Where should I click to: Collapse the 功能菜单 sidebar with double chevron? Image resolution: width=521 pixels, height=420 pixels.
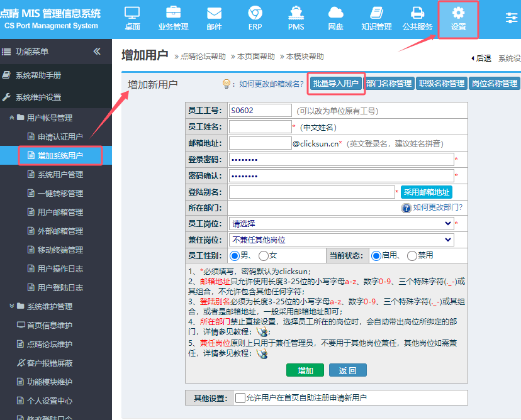pos(97,51)
